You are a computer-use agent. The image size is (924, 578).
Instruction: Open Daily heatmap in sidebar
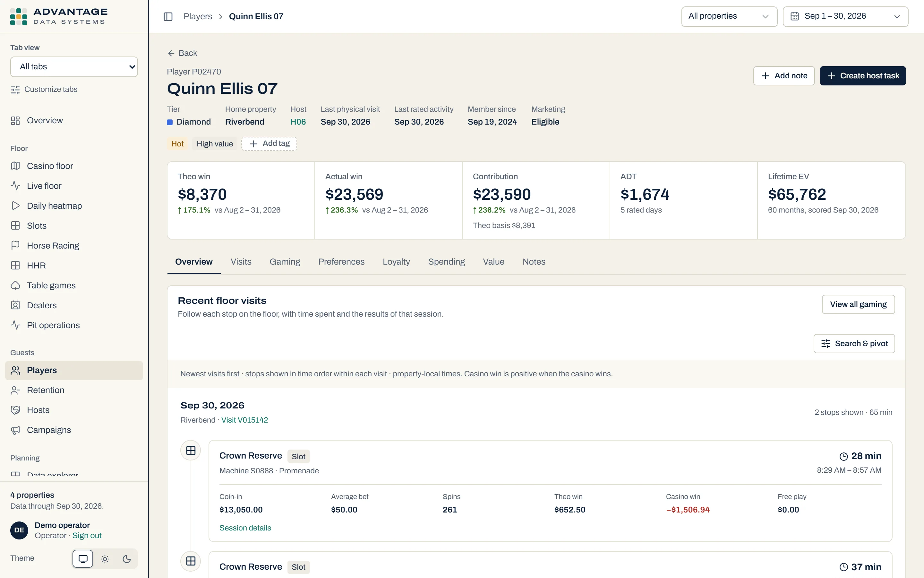[x=74, y=206]
